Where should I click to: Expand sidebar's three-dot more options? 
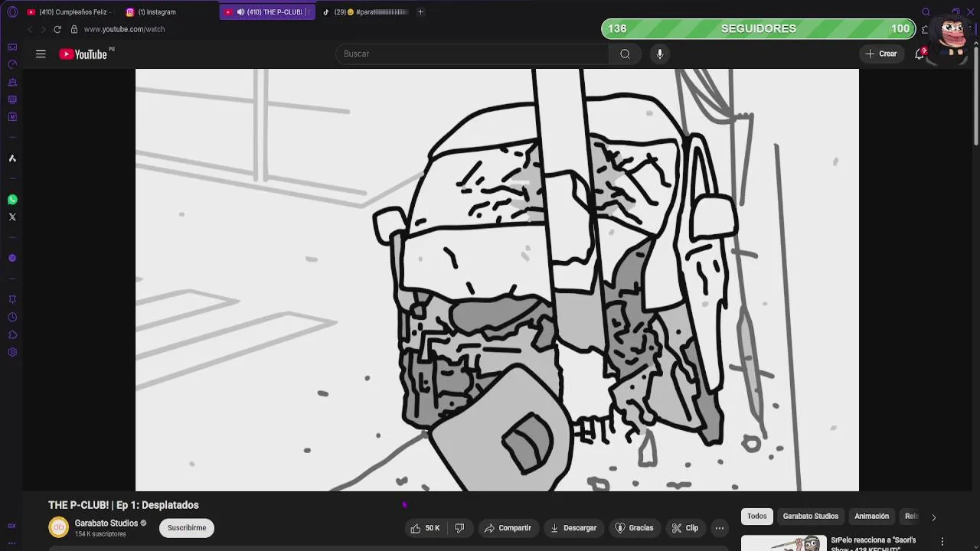(12, 543)
